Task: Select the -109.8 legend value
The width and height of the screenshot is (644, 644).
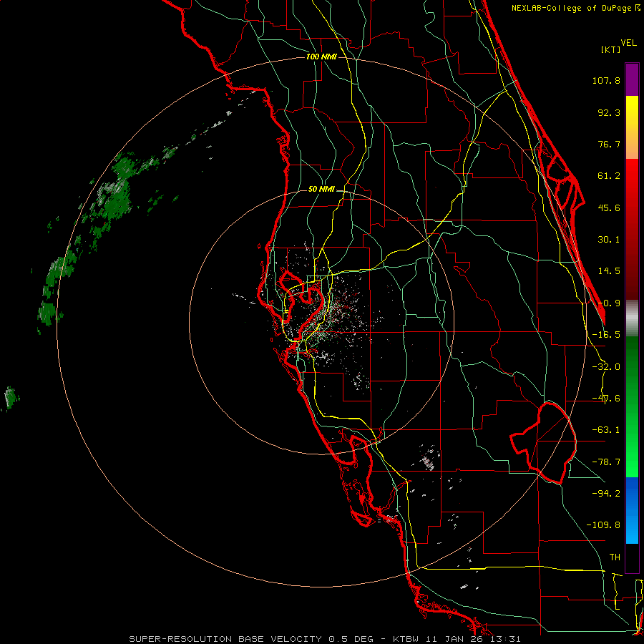Action: (603, 525)
